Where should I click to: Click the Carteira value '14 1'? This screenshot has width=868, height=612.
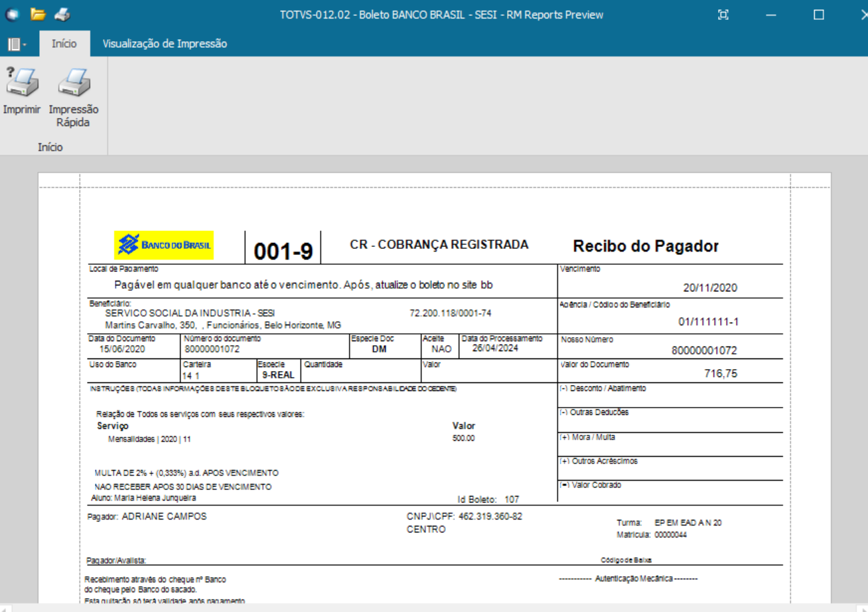pyautogui.click(x=190, y=376)
